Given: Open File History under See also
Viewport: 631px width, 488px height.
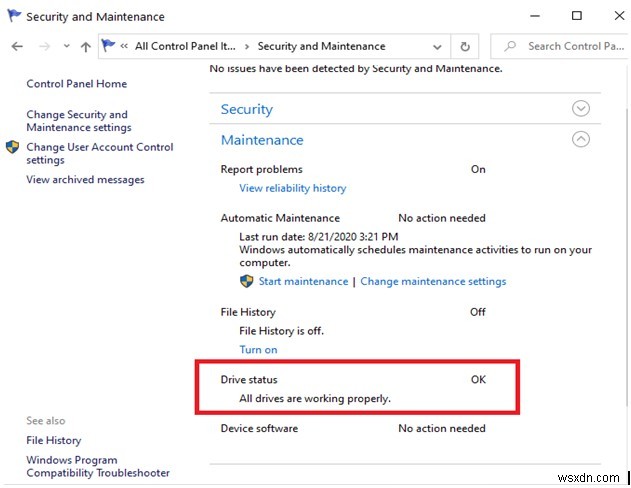Looking at the screenshot, I should (54, 441).
